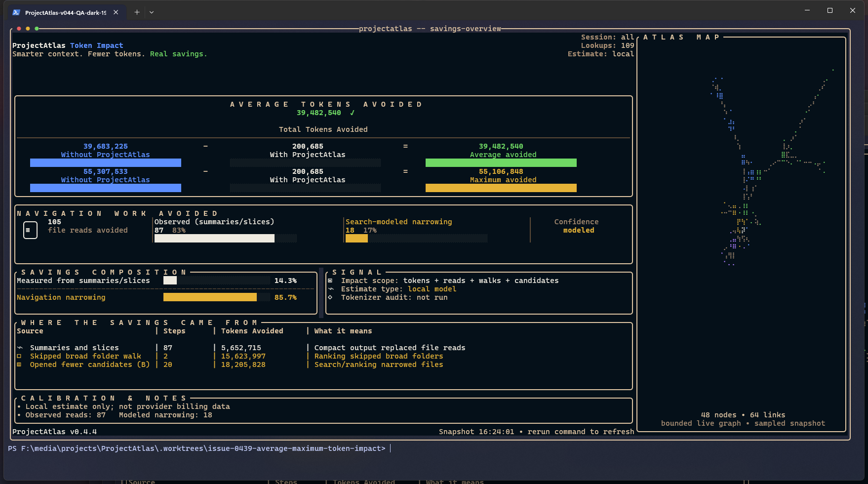Click the green checkmark beside 39,482,540
Image resolution: width=868 pixels, height=484 pixels.
point(352,113)
